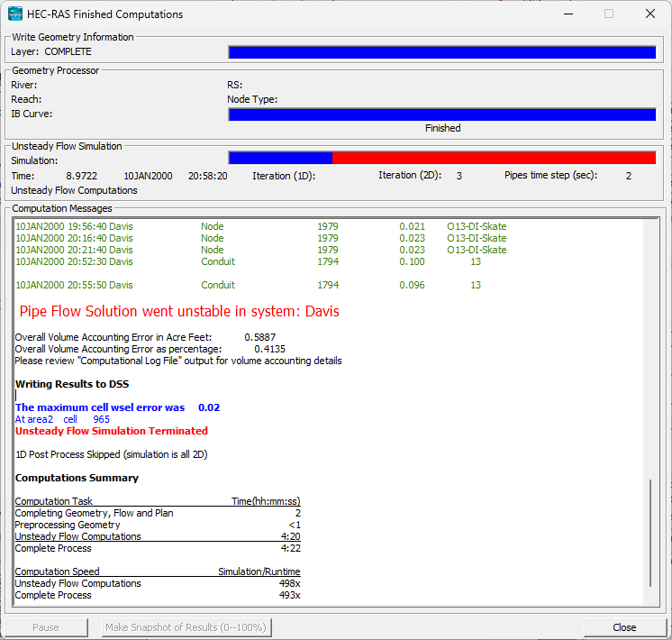Click the 'Writing Results to DSS' heading

coord(72,384)
